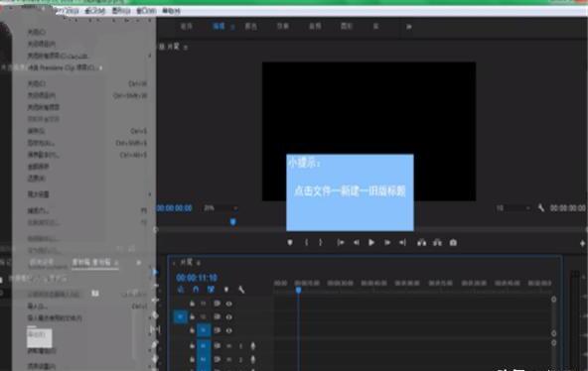Open playback resolution dropdown
Image resolution: width=588 pixels, height=371 pixels.
513,207
